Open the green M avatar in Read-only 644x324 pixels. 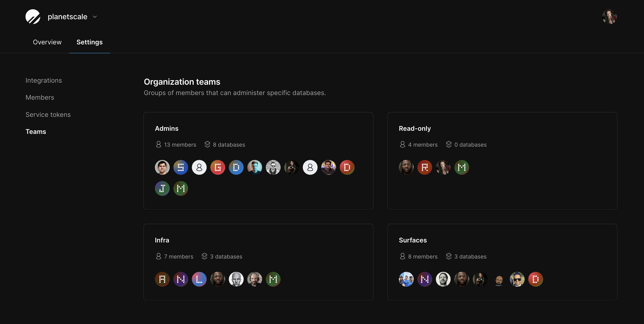tap(462, 167)
